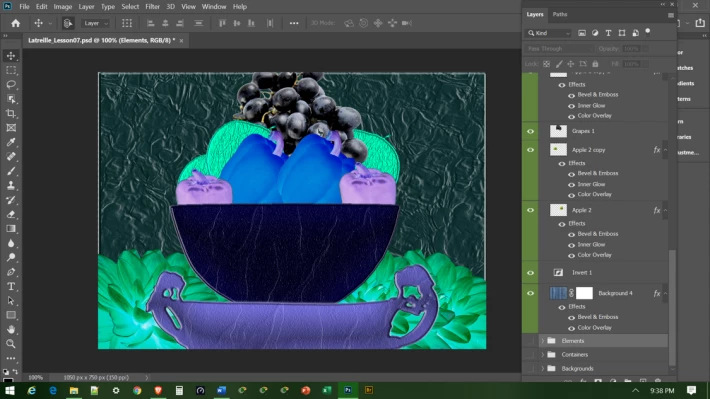Select the Eraser tool
Screen dimensions: 710x399
11,214
